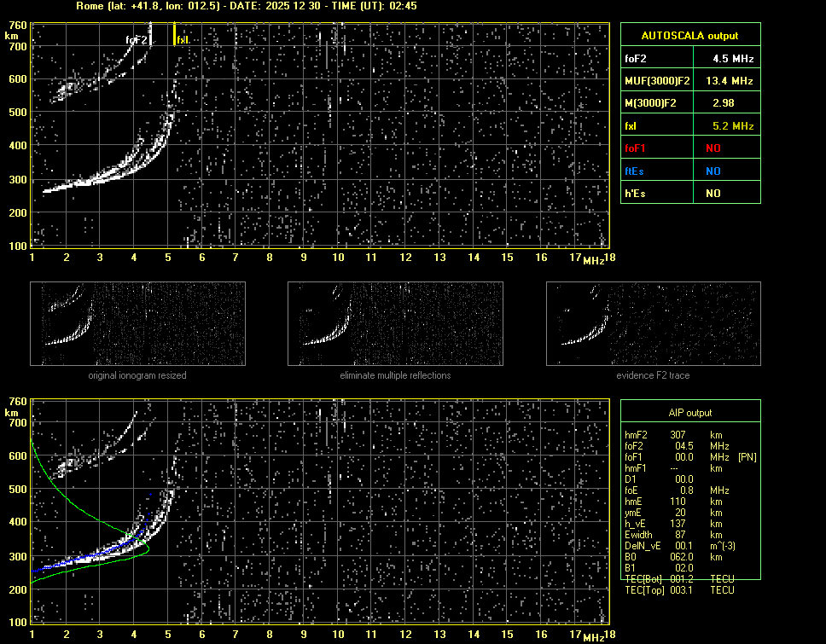
Task: Open the 'evidence F2 trace' thumbnail
Action: pyautogui.click(x=653, y=323)
